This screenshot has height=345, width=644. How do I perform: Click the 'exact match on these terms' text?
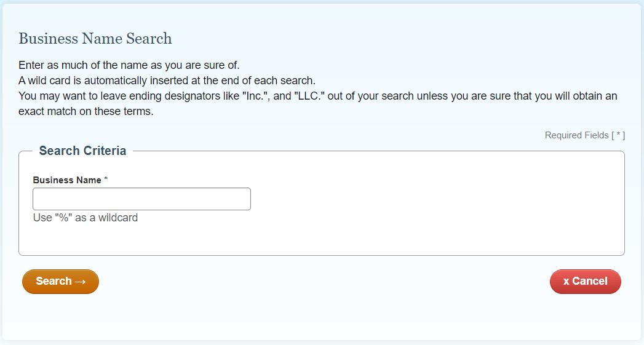click(85, 112)
